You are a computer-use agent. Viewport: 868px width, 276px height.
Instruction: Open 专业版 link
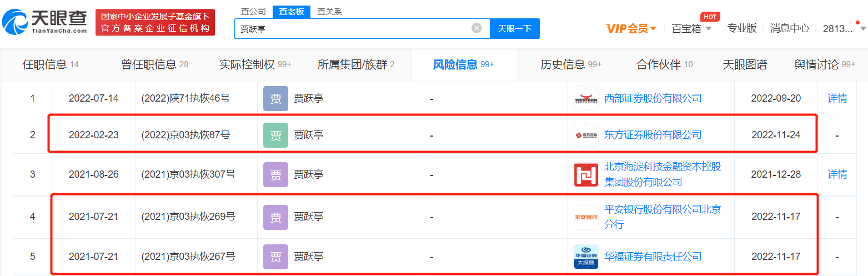click(742, 28)
